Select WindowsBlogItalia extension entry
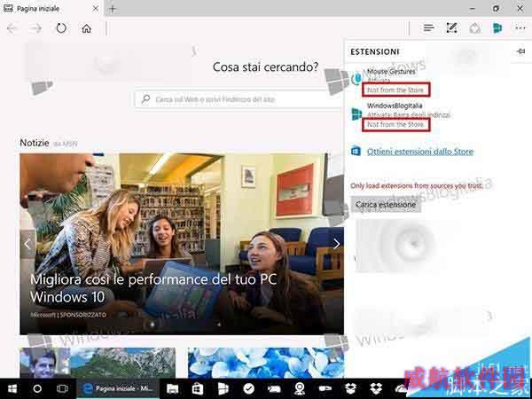The image size is (532, 399). click(x=436, y=115)
